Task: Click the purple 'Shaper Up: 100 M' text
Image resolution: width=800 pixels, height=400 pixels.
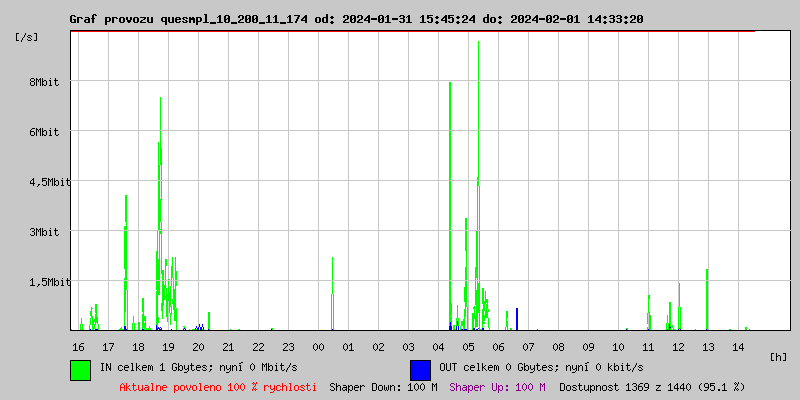Action: (497, 386)
